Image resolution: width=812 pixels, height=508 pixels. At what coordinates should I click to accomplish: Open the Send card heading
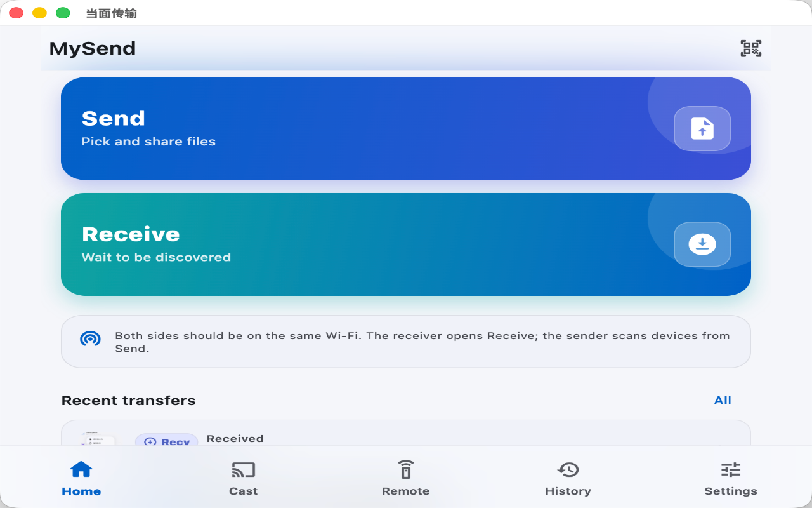[114, 119]
